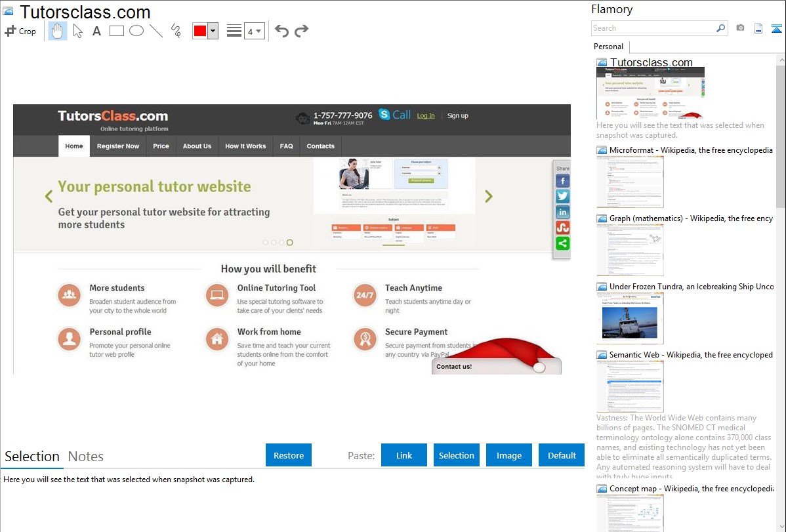Screen dimensions: 786x532
Task: Open Contacts in the site navigation
Action: point(321,146)
